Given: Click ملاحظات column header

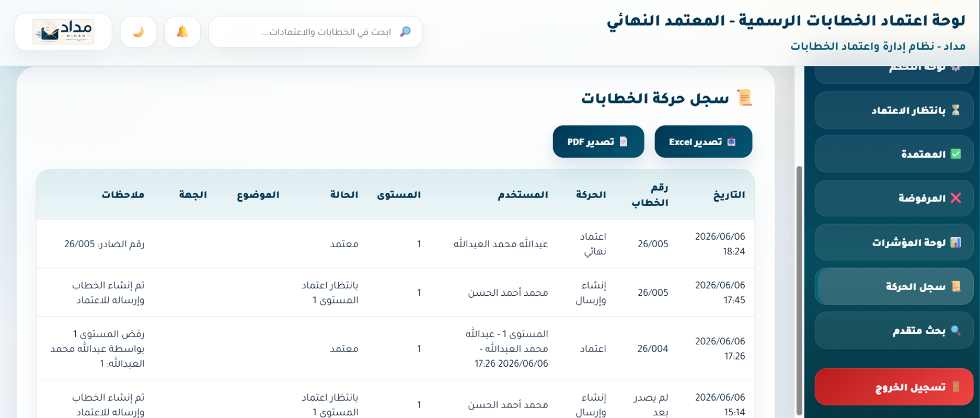Looking at the screenshot, I should (x=123, y=195).
